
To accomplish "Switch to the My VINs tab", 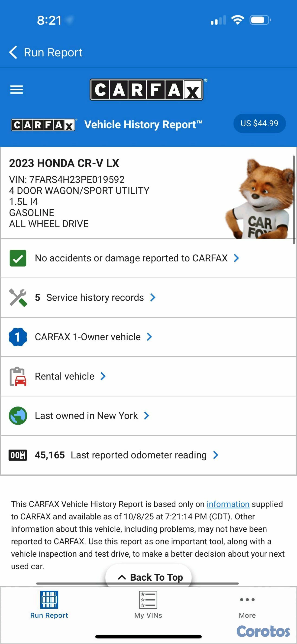I will pos(148,605).
